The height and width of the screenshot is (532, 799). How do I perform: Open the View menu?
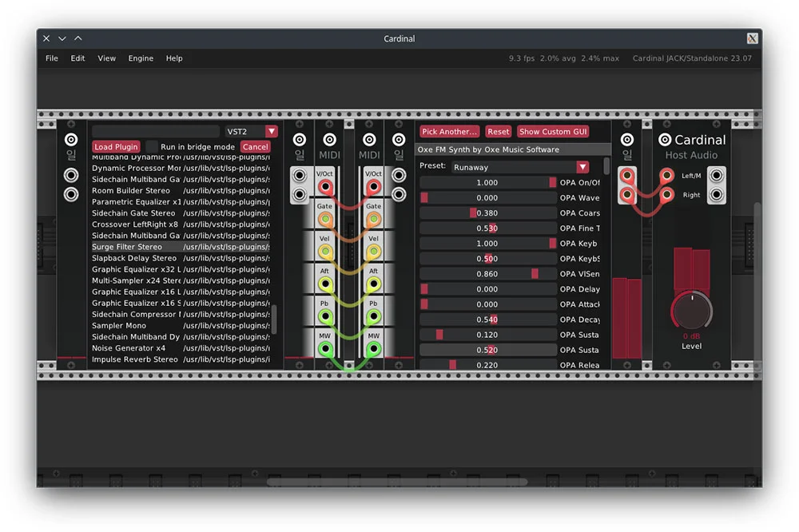pyautogui.click(x=106, y=58)
